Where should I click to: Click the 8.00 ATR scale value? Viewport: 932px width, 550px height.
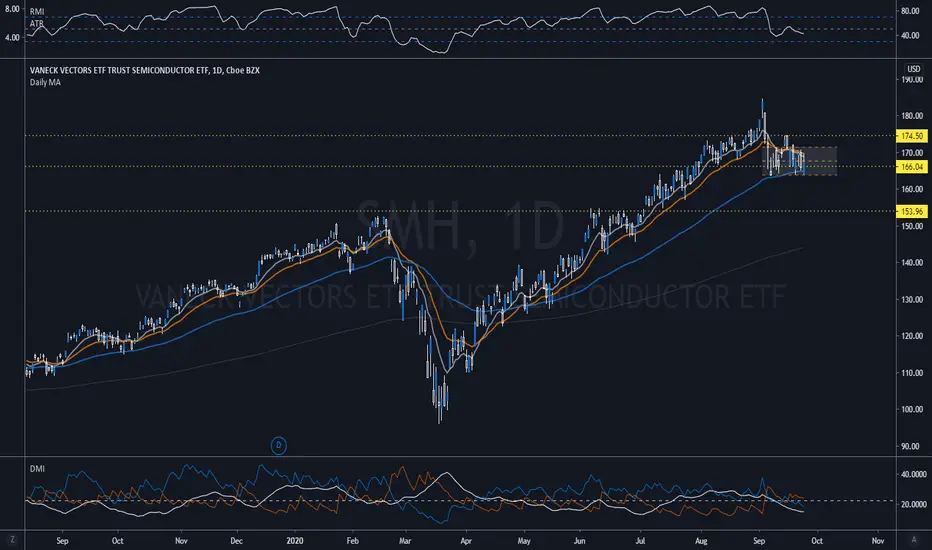11,9
